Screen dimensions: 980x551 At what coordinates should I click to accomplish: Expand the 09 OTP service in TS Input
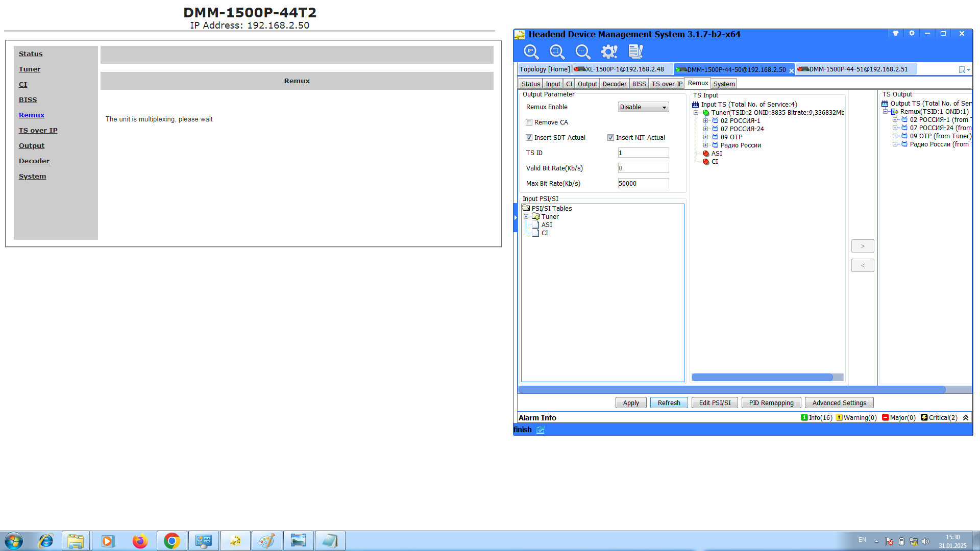click(x=705, y=137)
